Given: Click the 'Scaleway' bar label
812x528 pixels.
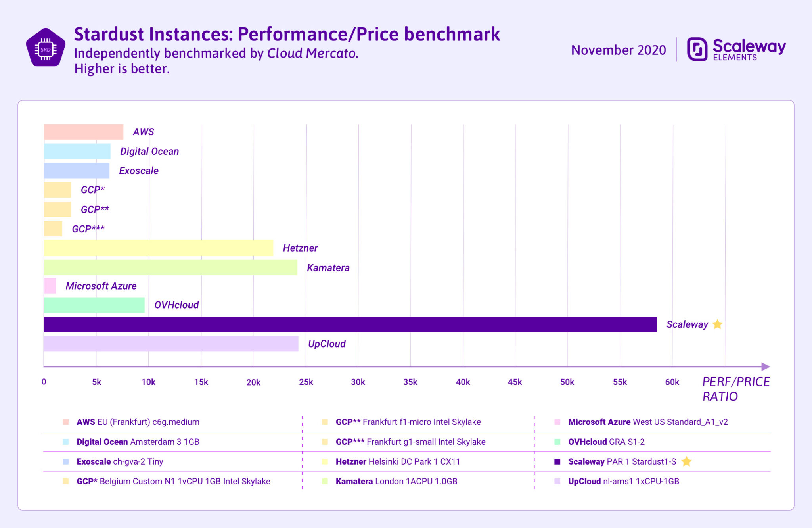Looking at the screenshot, I should click(x=687, y=324).
